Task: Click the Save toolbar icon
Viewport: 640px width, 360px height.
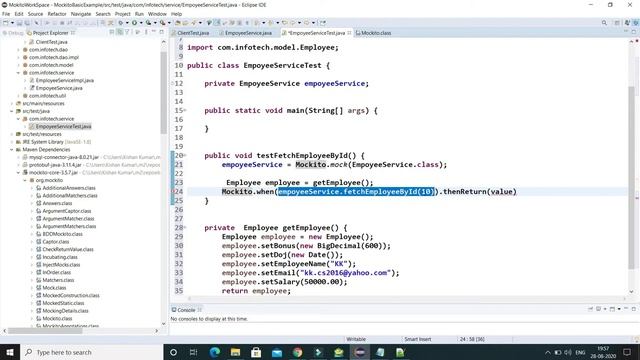Action: (x=19, y=23)
